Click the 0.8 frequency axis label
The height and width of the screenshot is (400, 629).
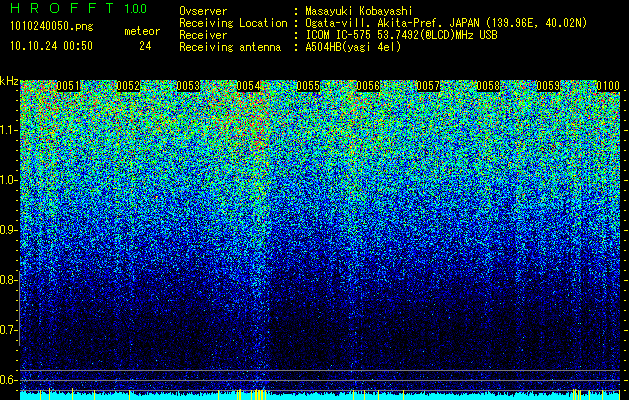point(8,280)
